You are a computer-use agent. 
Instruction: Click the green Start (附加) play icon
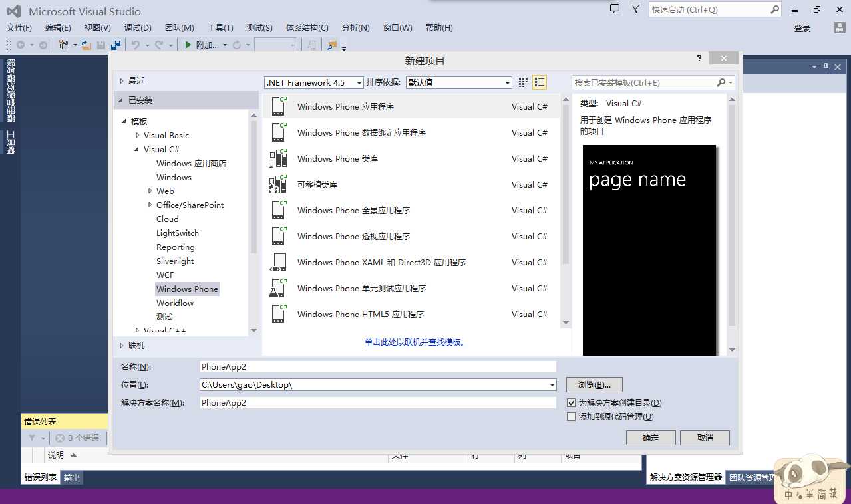click(188, 45)
